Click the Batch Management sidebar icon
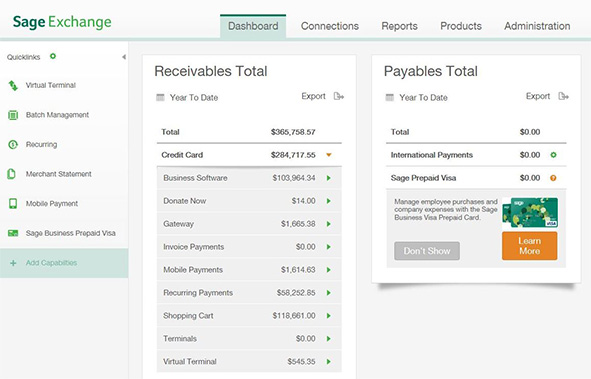 coord(13,115)
